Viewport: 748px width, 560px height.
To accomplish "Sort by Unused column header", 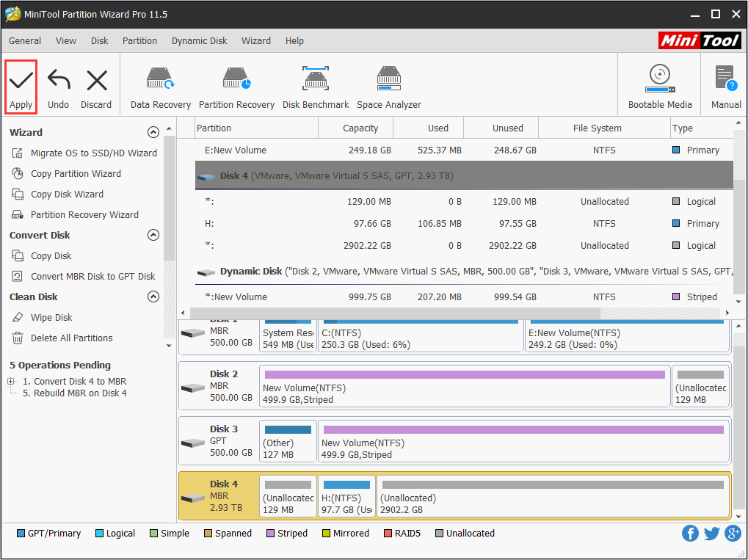I will tap(501, 128).
